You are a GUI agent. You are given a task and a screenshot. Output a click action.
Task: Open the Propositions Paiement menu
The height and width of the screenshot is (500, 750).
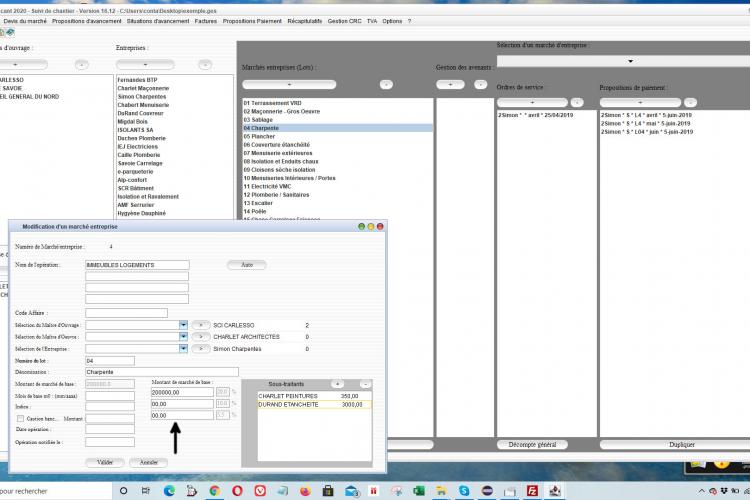click(x=252, y=21)
